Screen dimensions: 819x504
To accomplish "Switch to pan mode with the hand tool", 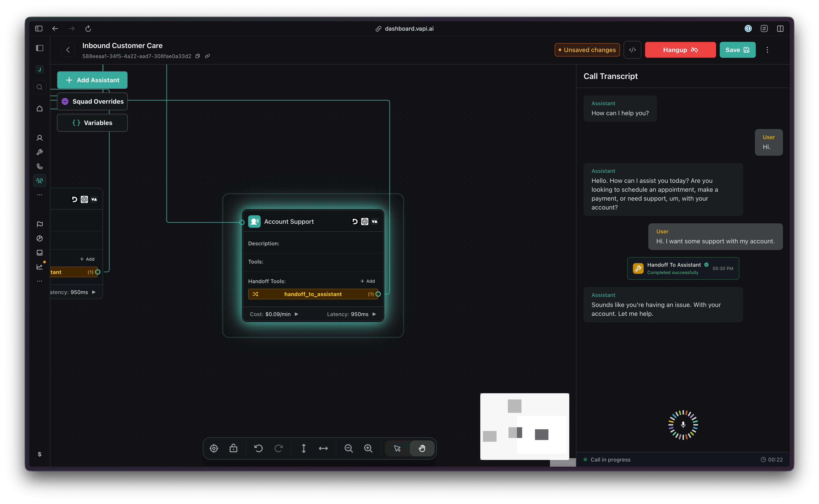I will (422, 448).
